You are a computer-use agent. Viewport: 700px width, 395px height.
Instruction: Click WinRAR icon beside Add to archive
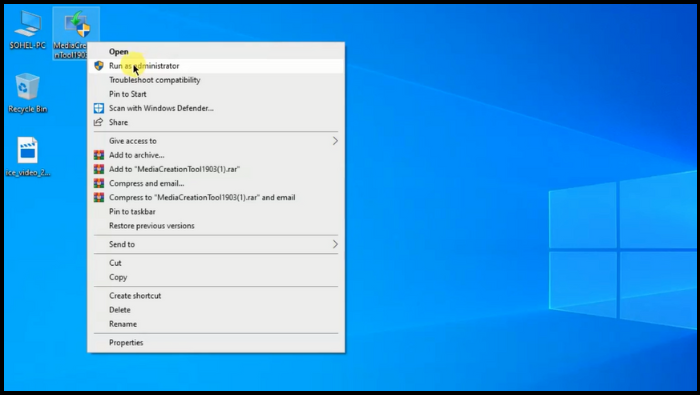99,155
